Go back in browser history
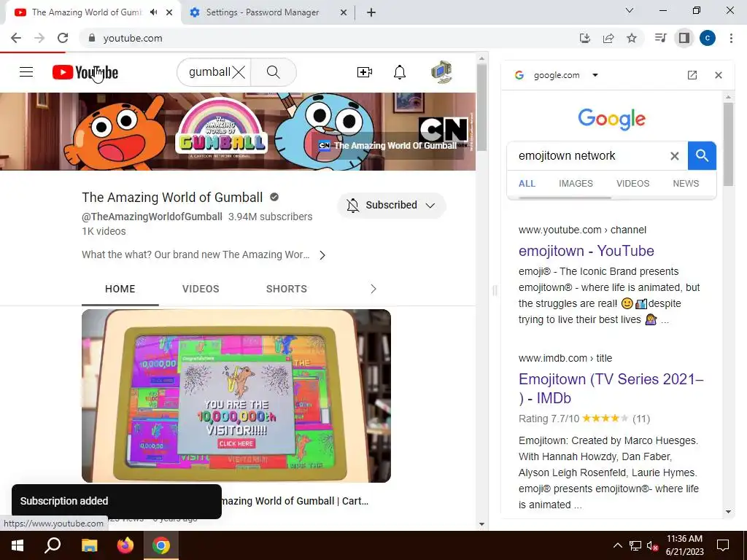 point(16,38)
